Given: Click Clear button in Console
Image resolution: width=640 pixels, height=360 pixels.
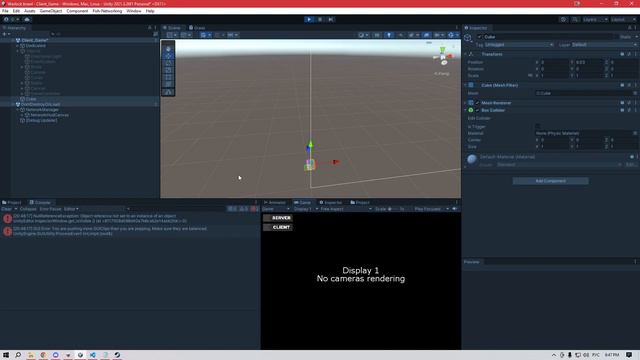Looking at the screenshot, I should click(x=6, y=209).
